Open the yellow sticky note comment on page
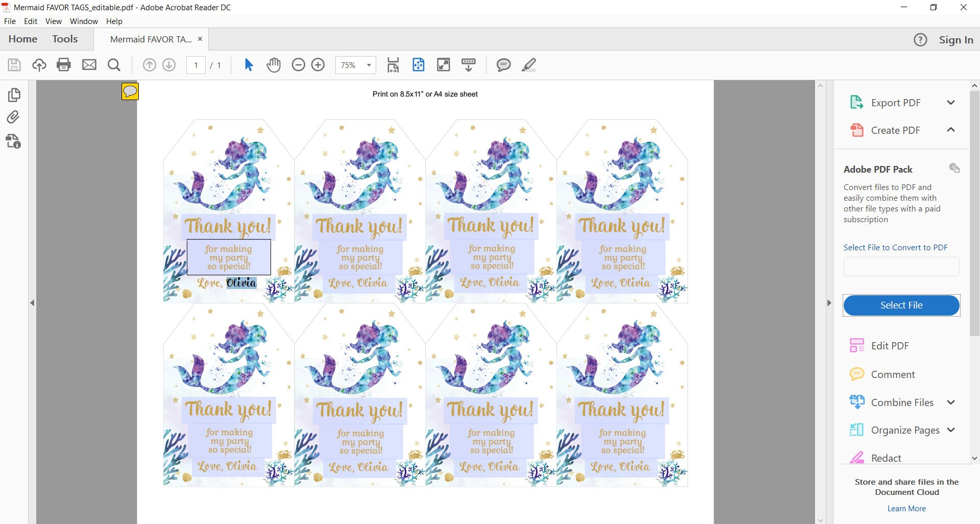This screenshot has width=980, height=524. [130, 91]
